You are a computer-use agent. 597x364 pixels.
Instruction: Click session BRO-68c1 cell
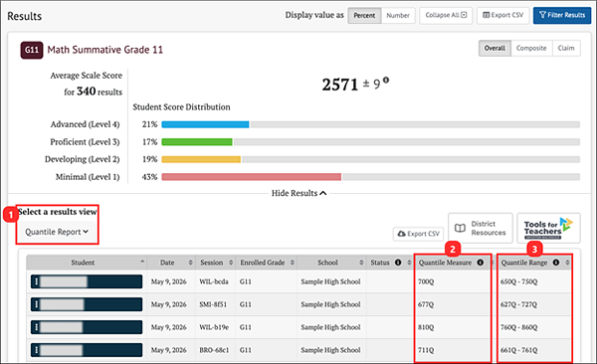click(214, 350)
